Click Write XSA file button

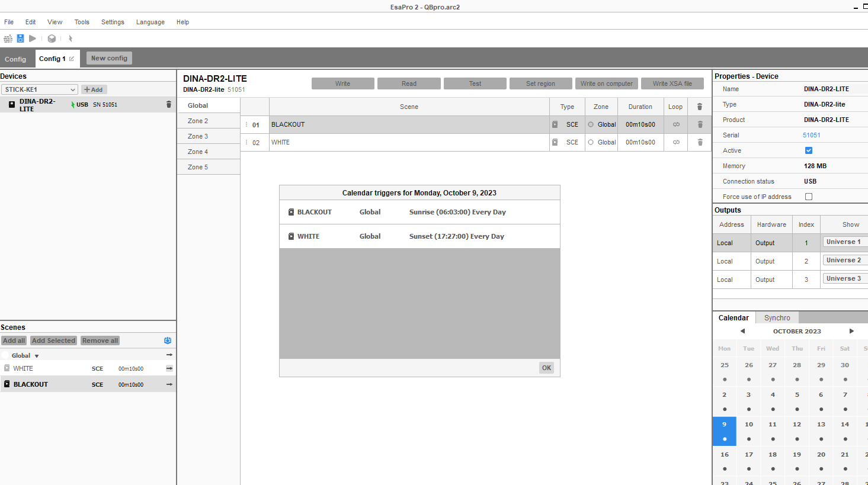[x=672, y=83]
